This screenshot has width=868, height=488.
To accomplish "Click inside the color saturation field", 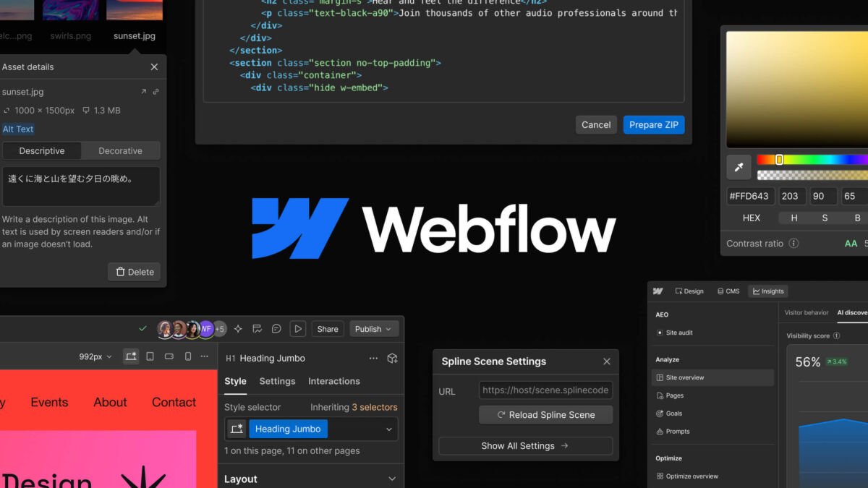I will pyautogui.click(x=797, y=89).
